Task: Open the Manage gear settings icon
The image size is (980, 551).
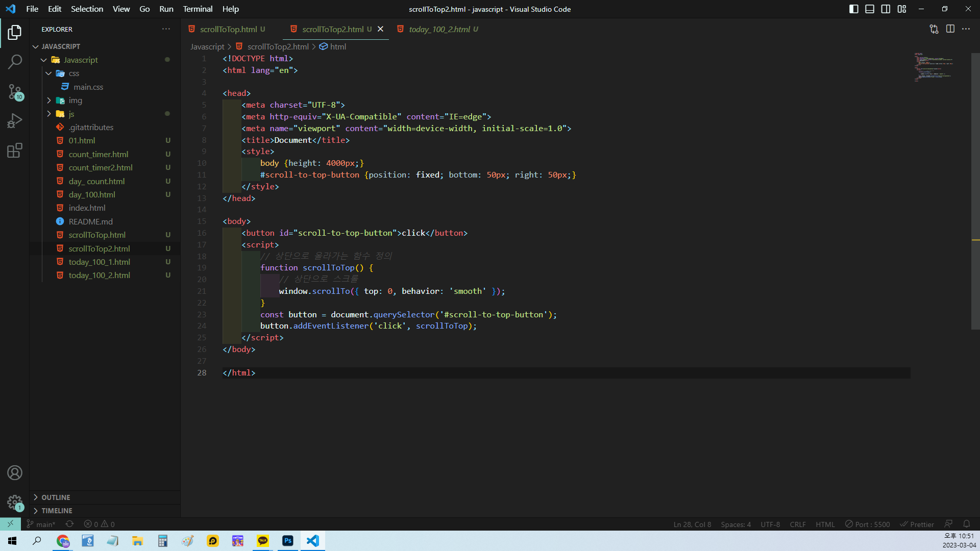Action: 15,503
